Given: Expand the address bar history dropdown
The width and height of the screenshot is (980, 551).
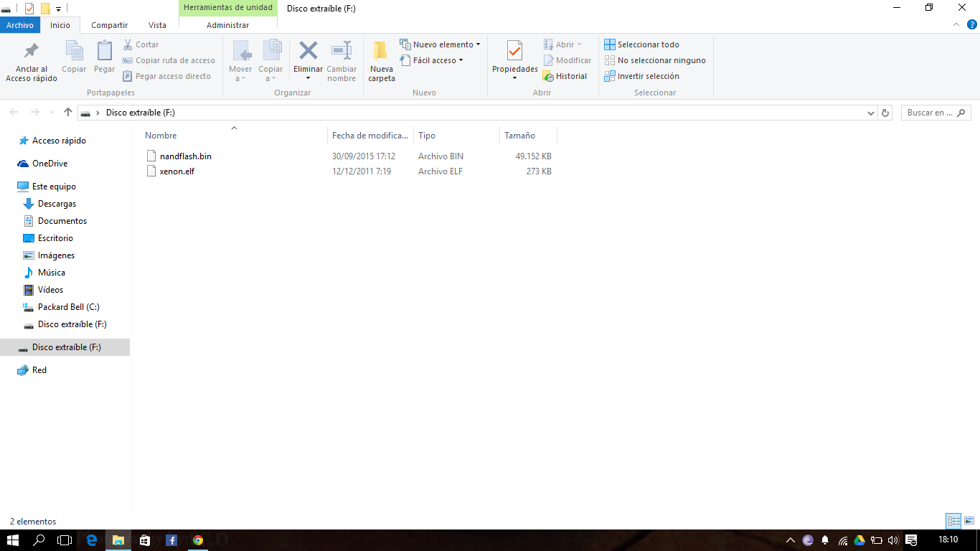Looking at the screenshot, I should coord(870,113).
